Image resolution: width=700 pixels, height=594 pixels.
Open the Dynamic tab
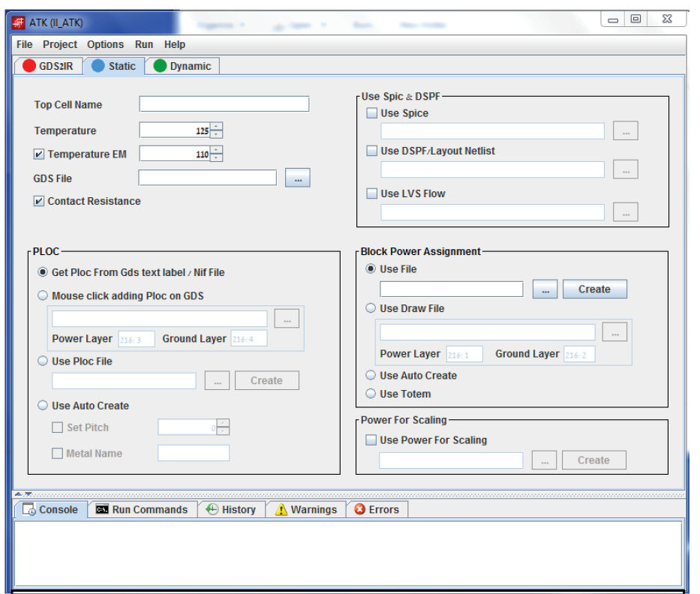(x=182, y=66)
